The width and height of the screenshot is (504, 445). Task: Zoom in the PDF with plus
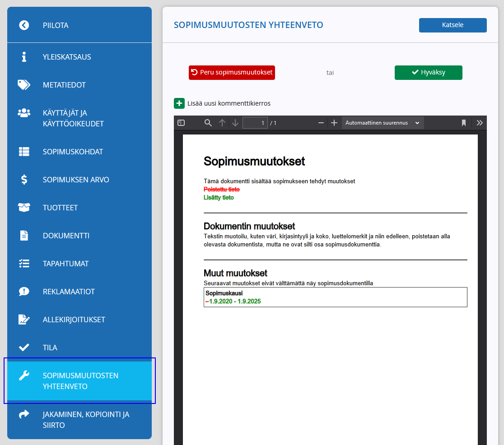[334, 123]
